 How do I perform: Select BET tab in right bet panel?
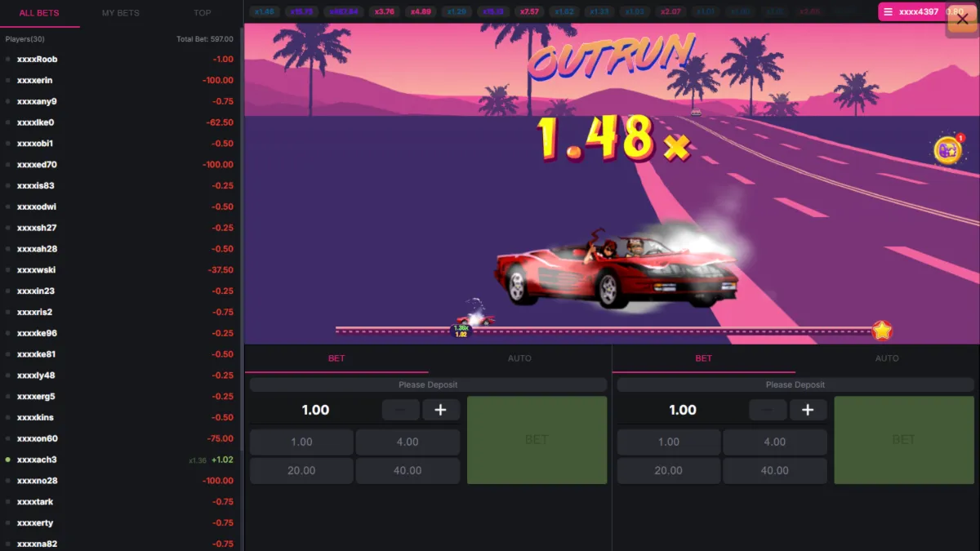tap(703, 358)
